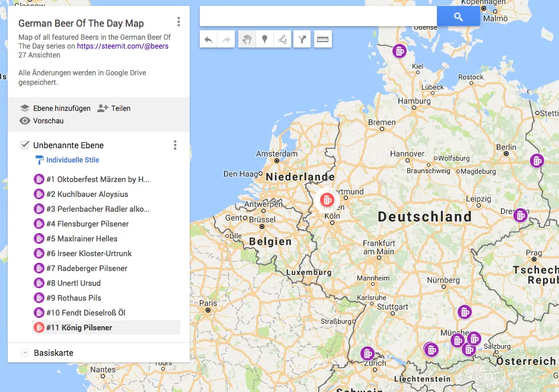Click the blue search button
This screenshot has height=392, width=559.
pyautogui.click(x=458, y=17)
